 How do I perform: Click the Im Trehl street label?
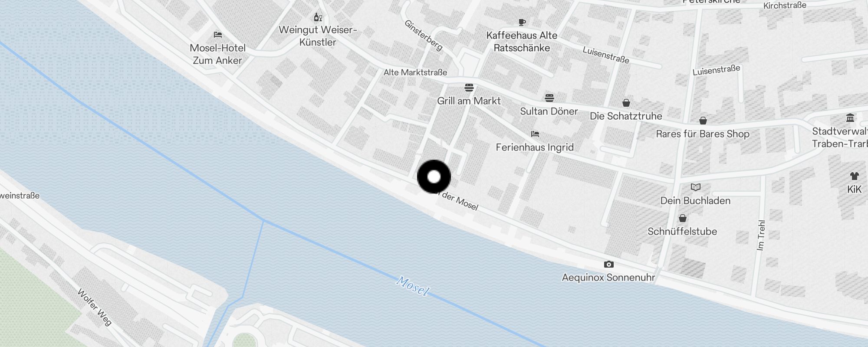[x=761, y=235]
